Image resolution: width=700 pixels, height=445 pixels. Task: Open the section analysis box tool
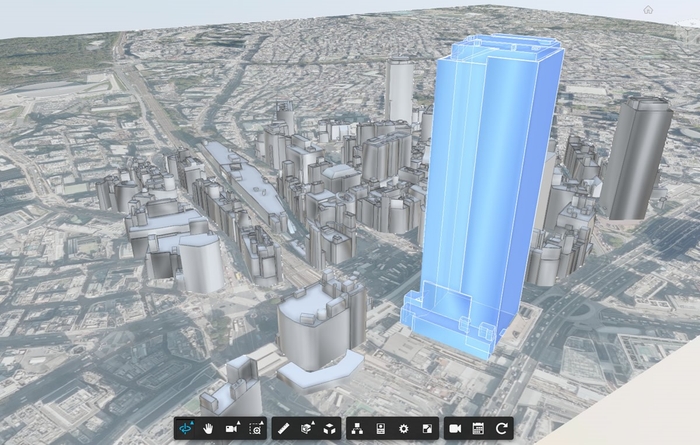point(306,428)
